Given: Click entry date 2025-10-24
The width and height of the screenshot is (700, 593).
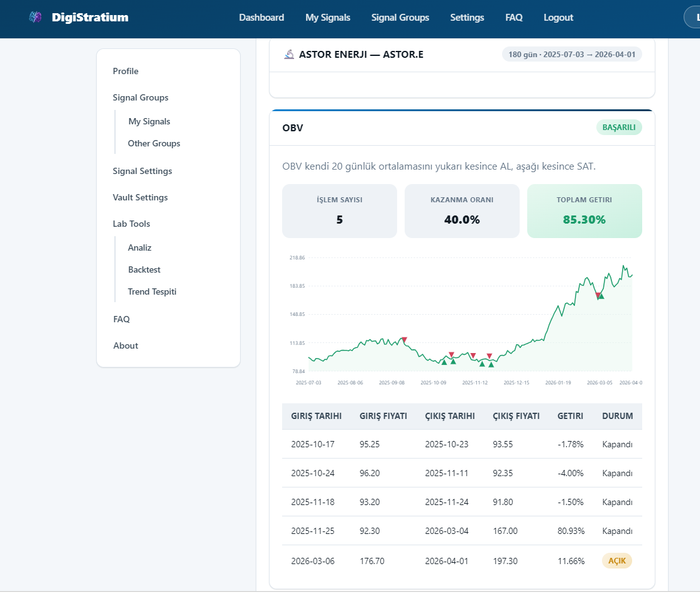Looking at the screenshot, I should pyautogui.click(x=313, y=474).
